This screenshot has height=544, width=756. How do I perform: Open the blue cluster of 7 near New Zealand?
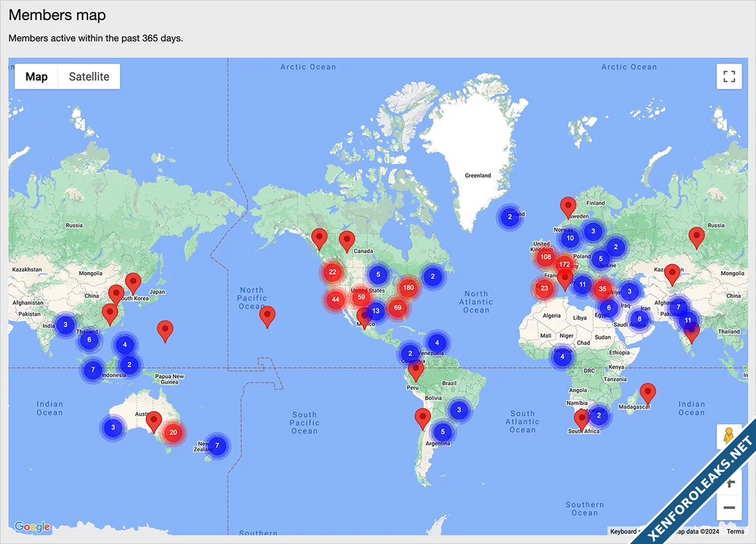click(217, 446)
